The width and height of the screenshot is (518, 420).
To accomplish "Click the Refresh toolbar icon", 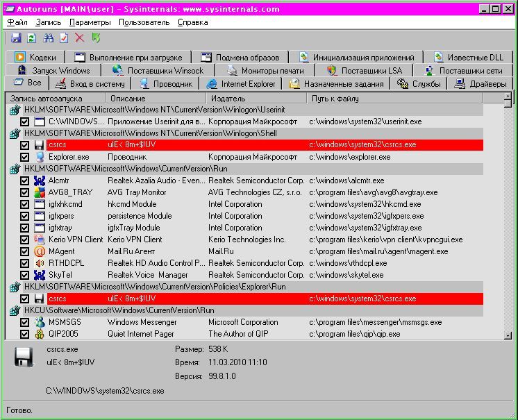I will (x=32, y=38).
